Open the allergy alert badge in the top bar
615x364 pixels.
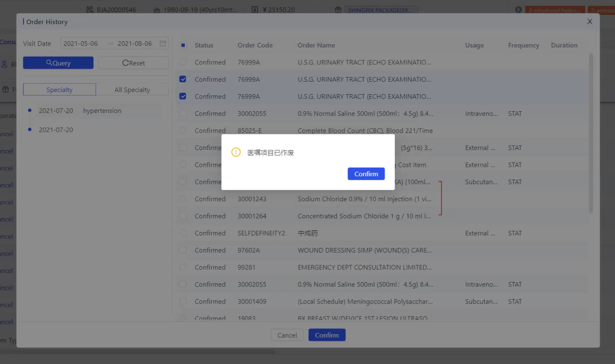click(x=518, y=9)
